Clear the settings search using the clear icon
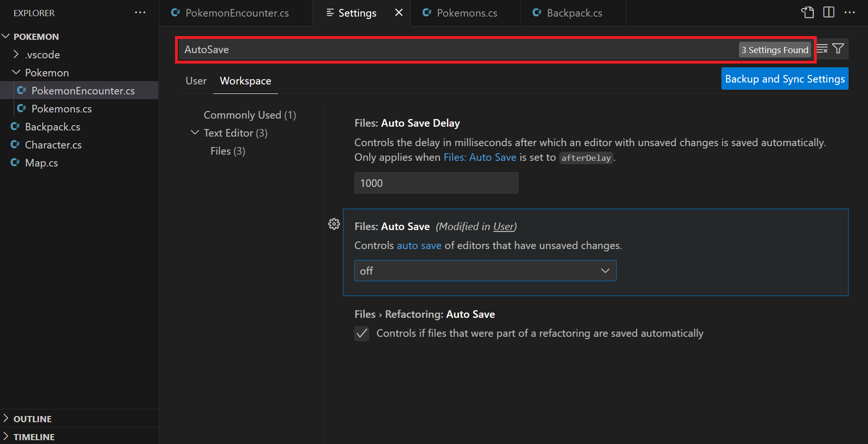Image resolution: width=868 pixels, height=444 pixels. point(822,49)
